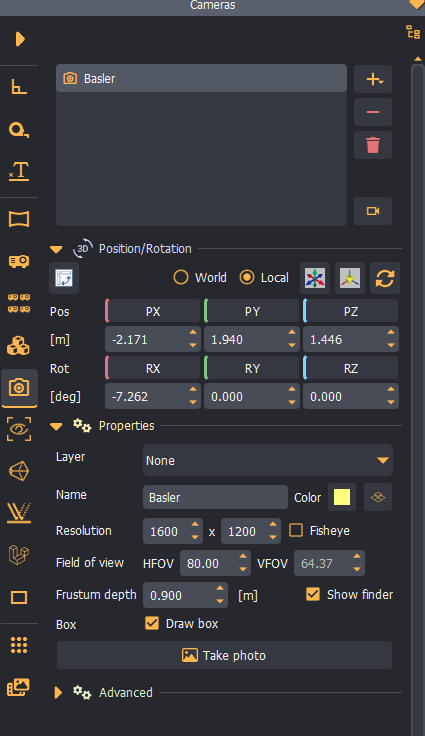The height and width of the screenshot is (736, 425).
Task: Collapse the Position/Rotation section
Action: pyautogui.click(x=56, y=249)
